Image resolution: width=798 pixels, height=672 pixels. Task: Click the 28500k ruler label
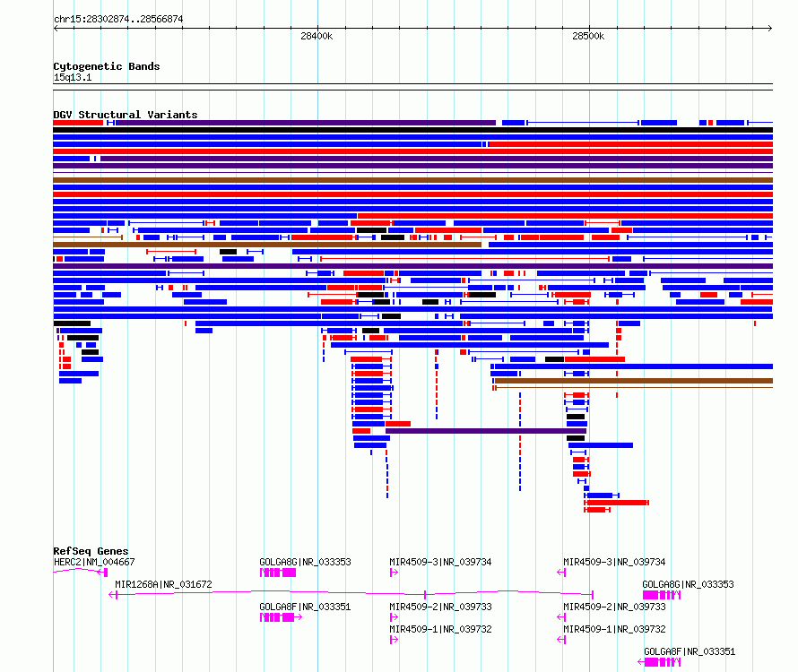click(x=588, y=36)
